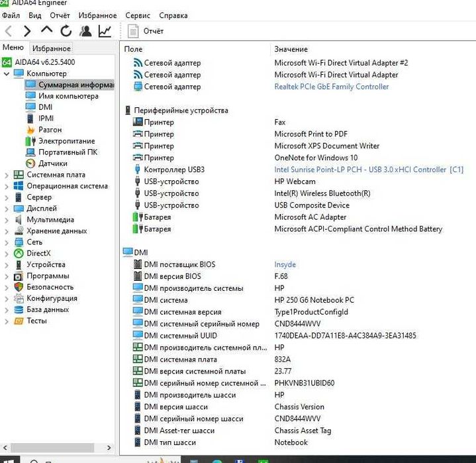Open Intel Sunrise Point-LP USB 3.0 link

click(369, 170)
